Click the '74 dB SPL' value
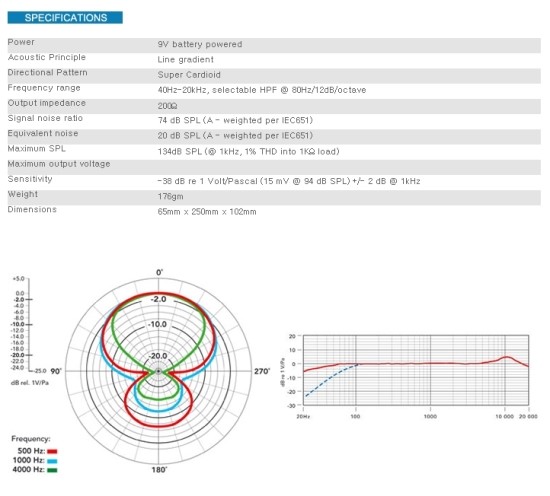Screen dimensions: 550x496 click(235, 120)
